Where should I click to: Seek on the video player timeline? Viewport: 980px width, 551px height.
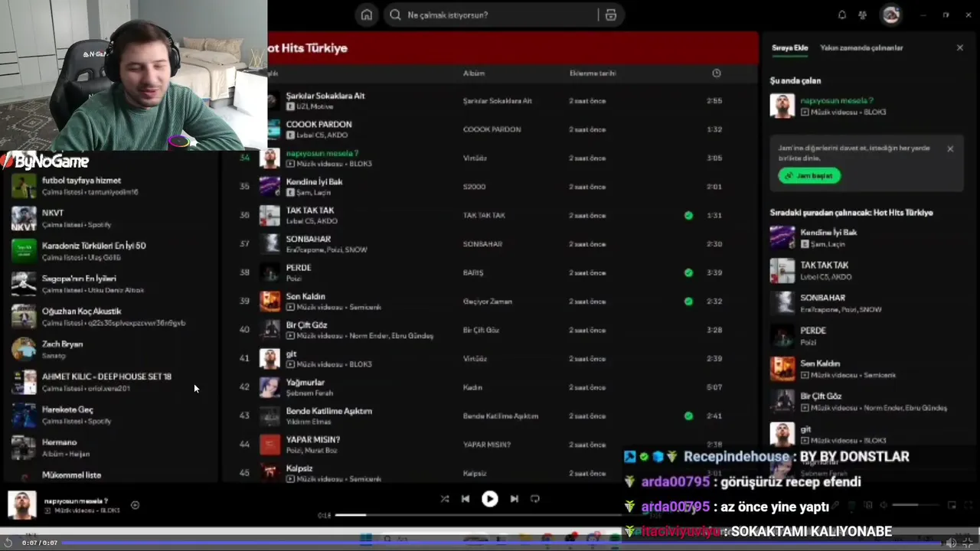(501, 543)
